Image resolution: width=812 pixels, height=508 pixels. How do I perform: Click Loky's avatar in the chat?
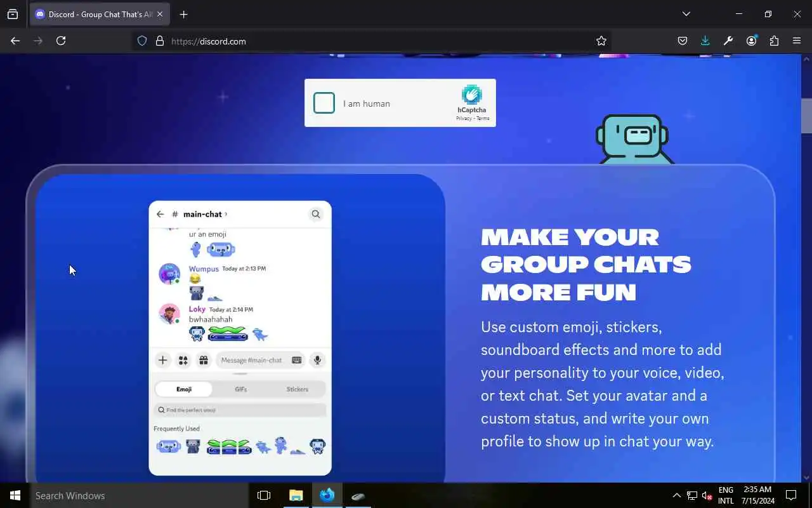[x=169, y=314]
